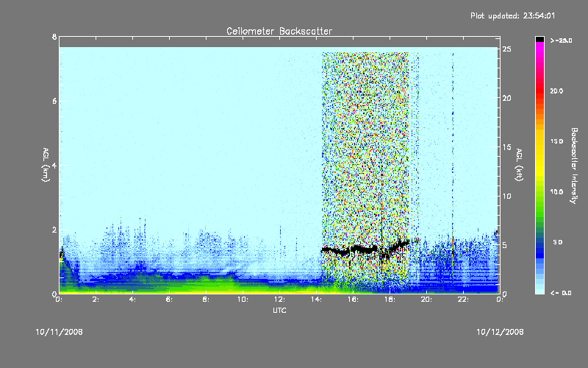Screen dimensions: 588x368
Task: Click the 10.0 colorbar tick label
Action: (x=556, y=191)
